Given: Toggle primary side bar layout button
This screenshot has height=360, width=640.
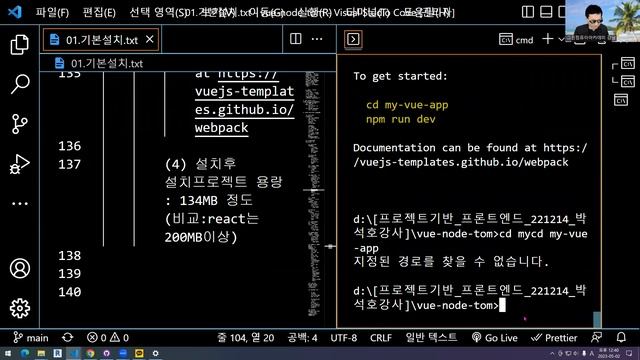Looking at the screenshot, I should (528, 12).
